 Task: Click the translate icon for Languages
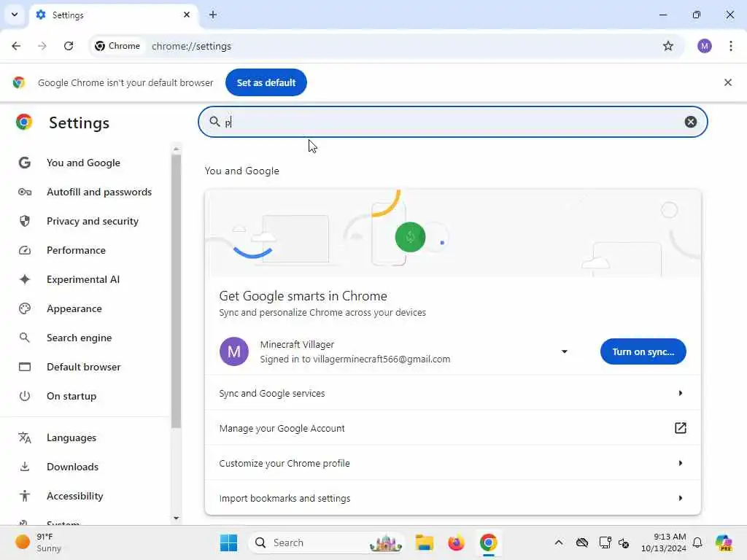coord(25,437)
